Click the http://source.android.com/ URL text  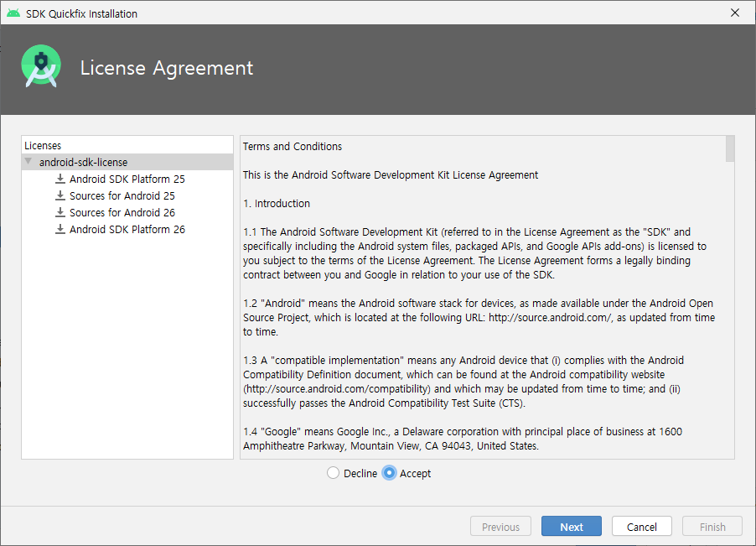click(x=550, y=317)
